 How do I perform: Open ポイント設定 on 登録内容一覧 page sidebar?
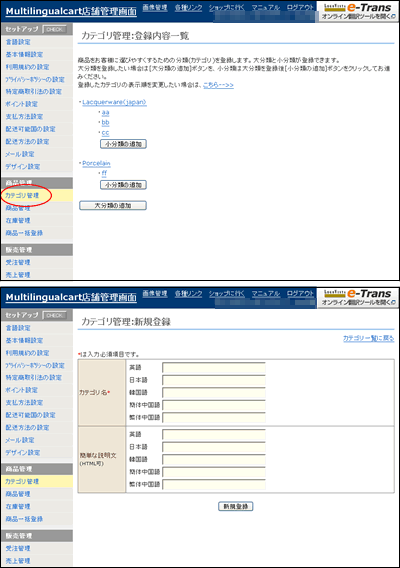tap(21, 104)
